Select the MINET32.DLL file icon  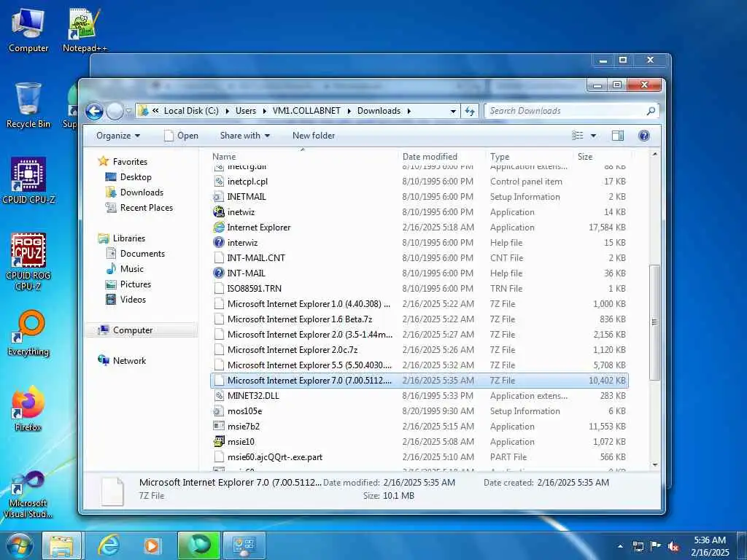point(219,396)
